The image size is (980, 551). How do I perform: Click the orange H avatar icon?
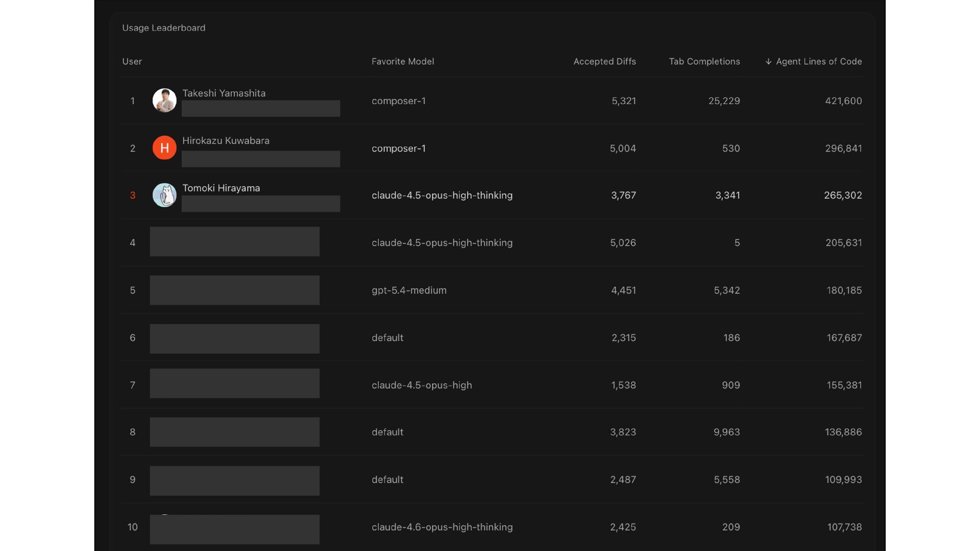164,148
